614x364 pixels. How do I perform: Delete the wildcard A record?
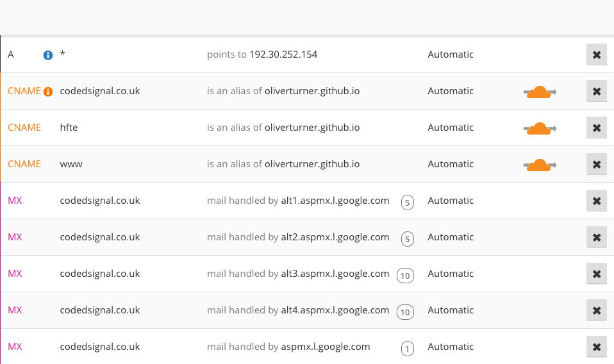[597, 54]
